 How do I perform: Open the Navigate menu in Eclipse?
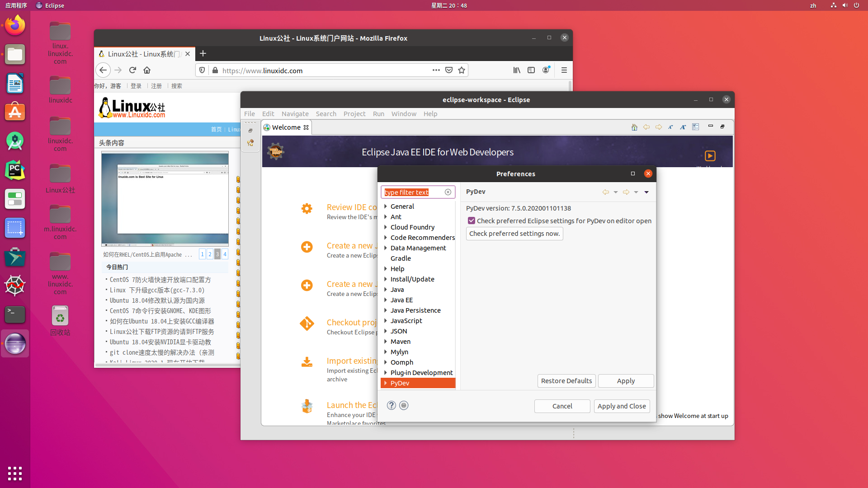pyautogui.click(x=295, y=113)
